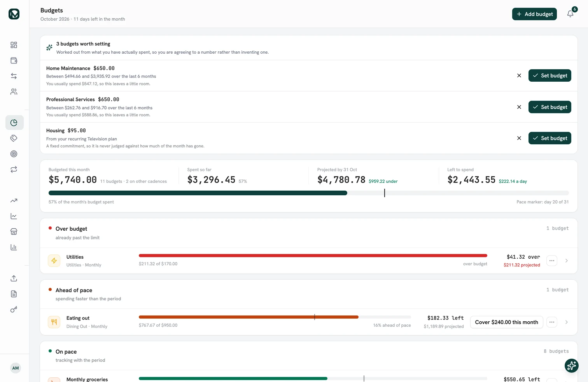Open the dashboard grid icon in sidebar

(x=14, y=45)
